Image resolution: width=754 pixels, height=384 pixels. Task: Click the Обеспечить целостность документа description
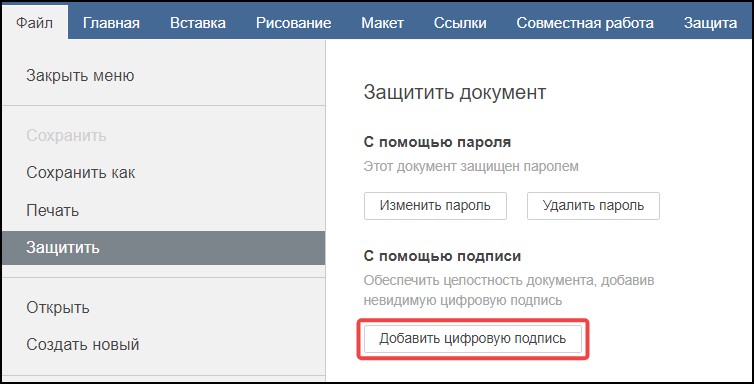(x=509, y=290)
